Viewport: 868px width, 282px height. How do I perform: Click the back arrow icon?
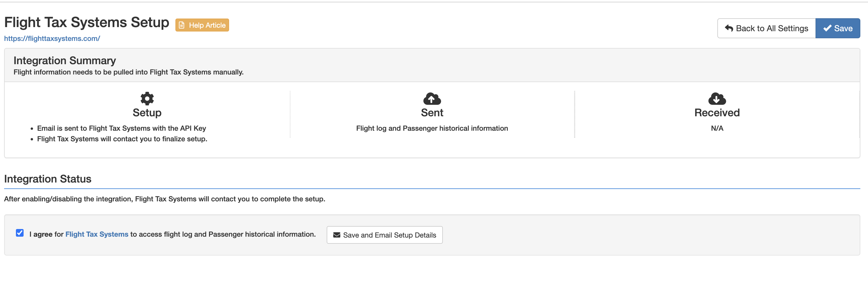coord(729,28)
